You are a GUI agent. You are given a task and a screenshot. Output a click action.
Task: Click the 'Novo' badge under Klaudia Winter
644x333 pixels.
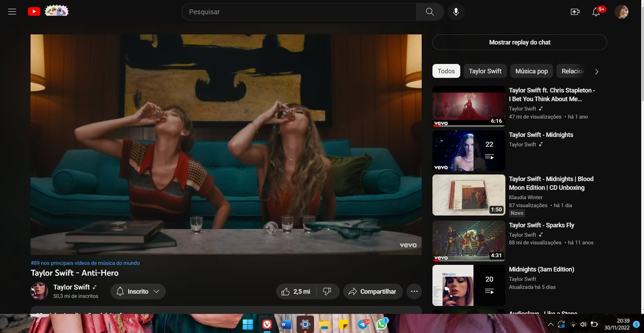517,213
